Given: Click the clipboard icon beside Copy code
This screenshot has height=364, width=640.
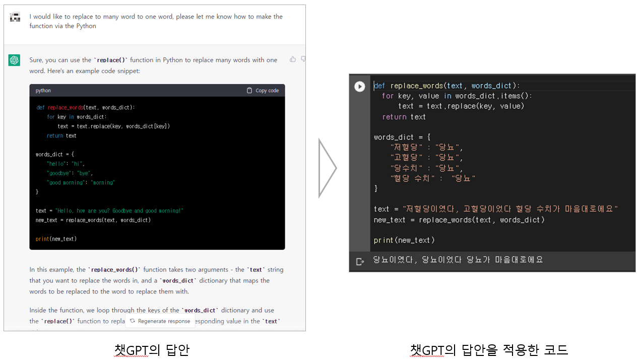Looking at the screenshot, I should (x=249, y=91).
